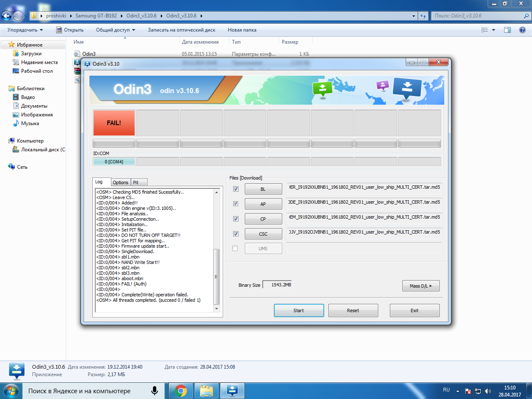This screenshot has height=399, width=532.
Task: Open Документы library in navigation pane
Action: (x=30, y=106)
